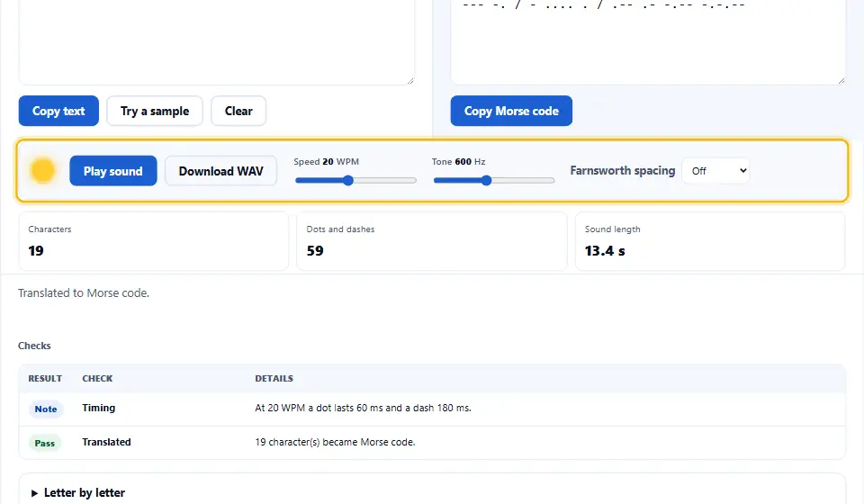
Task: Click the Checks section heading
Action: (x=34, y=346)
